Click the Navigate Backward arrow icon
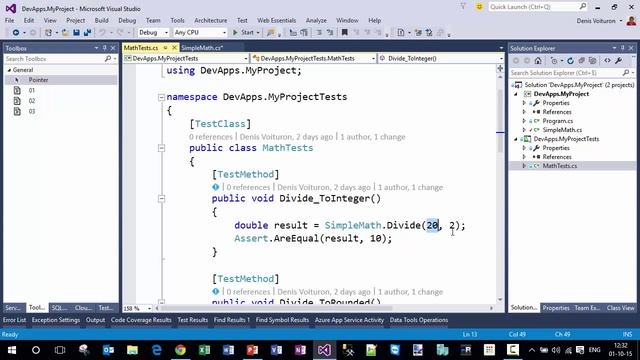The height and width of the screenshot is (360, 640). (16, 33)
